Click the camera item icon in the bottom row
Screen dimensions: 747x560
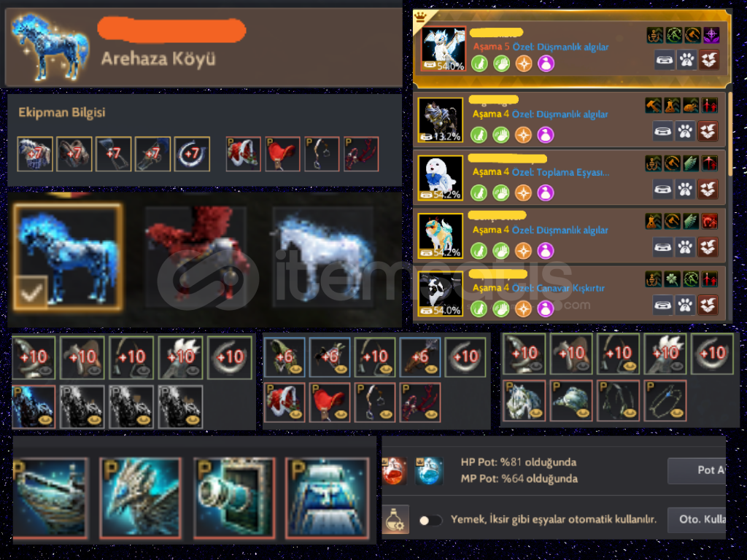point(234,497)
